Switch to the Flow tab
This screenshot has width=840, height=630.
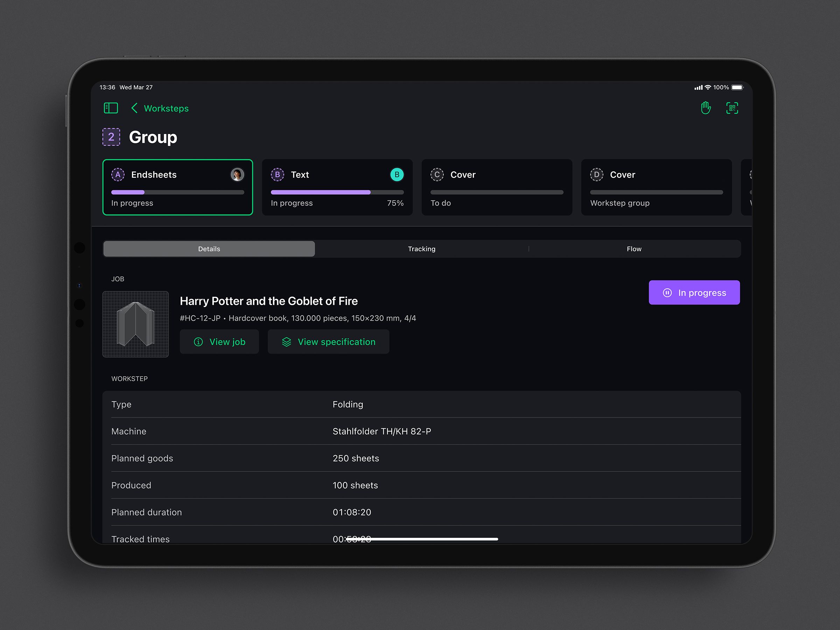(x=634, y=249)
